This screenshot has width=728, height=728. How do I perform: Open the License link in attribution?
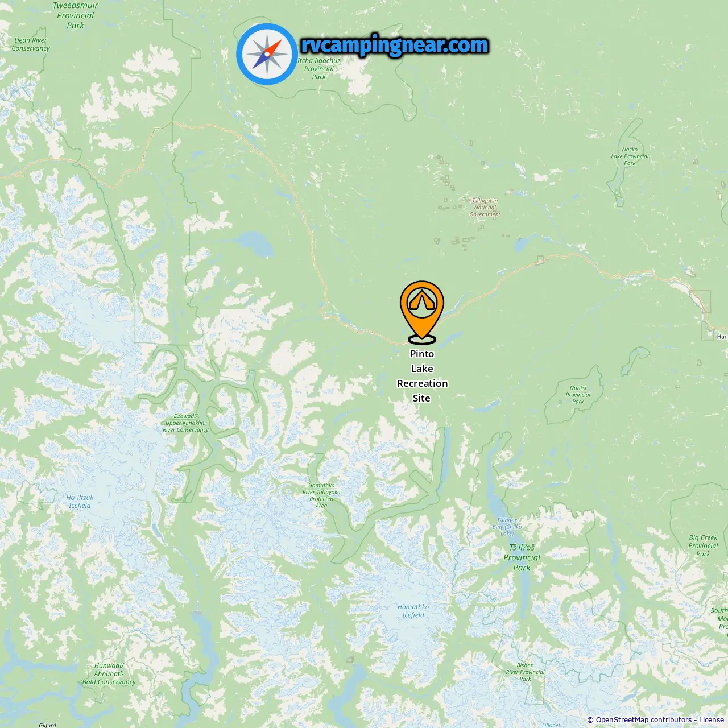click(x=712, y=719)
